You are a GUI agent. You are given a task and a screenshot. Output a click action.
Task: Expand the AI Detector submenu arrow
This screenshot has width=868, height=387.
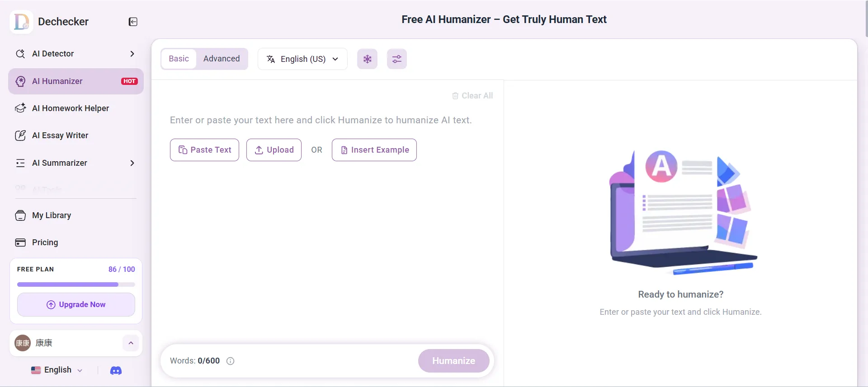[x=132, y=54]
